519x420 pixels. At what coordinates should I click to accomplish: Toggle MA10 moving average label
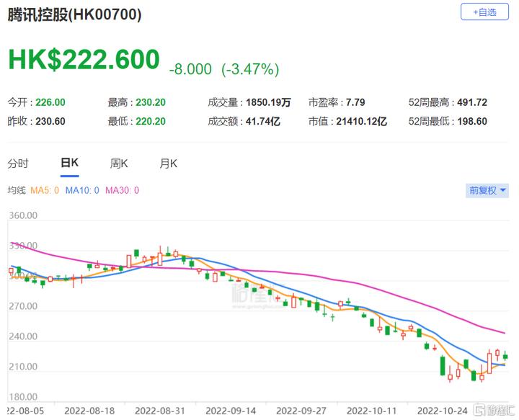(x=82, y=190)
